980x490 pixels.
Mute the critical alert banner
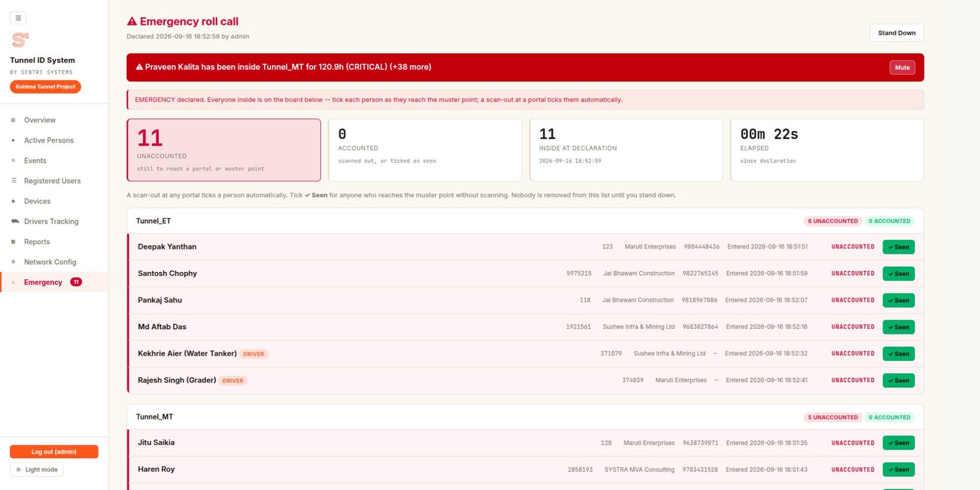902,67
